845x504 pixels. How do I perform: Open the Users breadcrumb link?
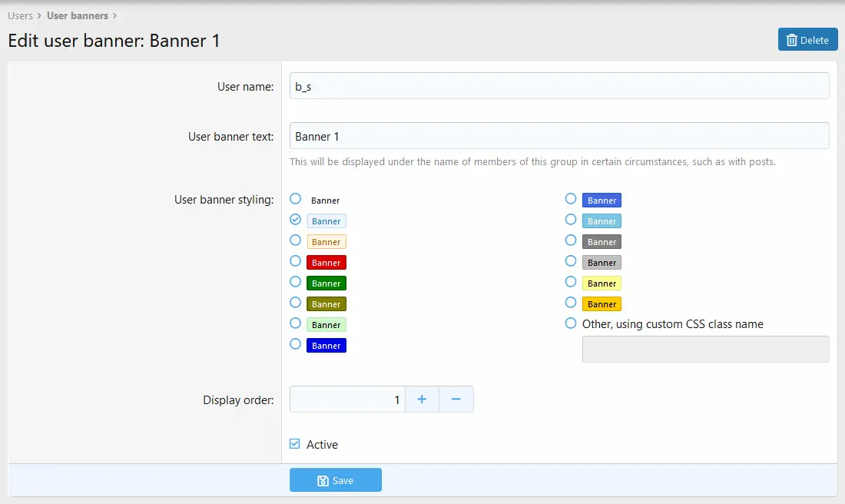tap(21, 15)
